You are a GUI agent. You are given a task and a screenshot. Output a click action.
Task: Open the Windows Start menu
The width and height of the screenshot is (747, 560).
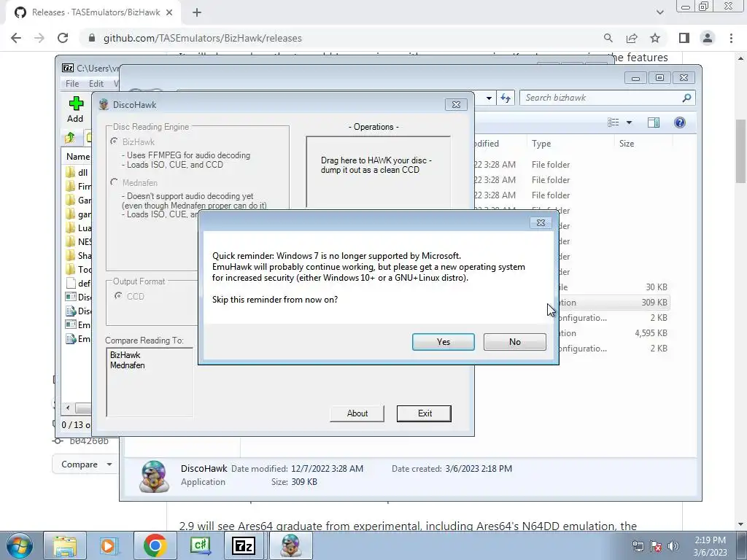(x=20, y=545)
